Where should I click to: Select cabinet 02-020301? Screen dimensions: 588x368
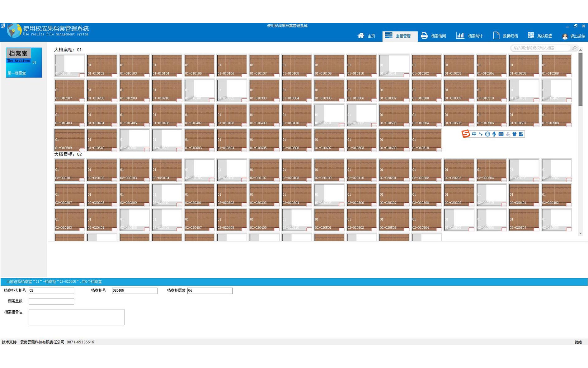click(199, 195)
